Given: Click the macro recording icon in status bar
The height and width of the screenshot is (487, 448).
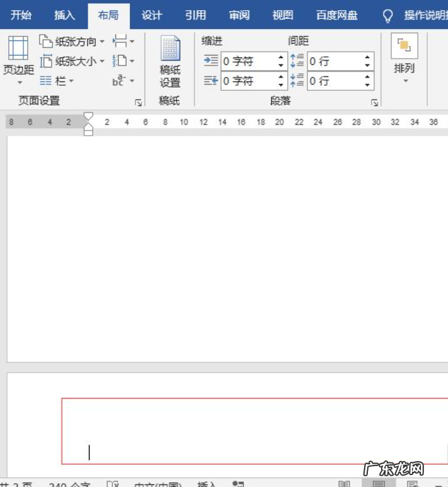Looking at the screenshot, I should pyautogui.click(x=238, y=484).
